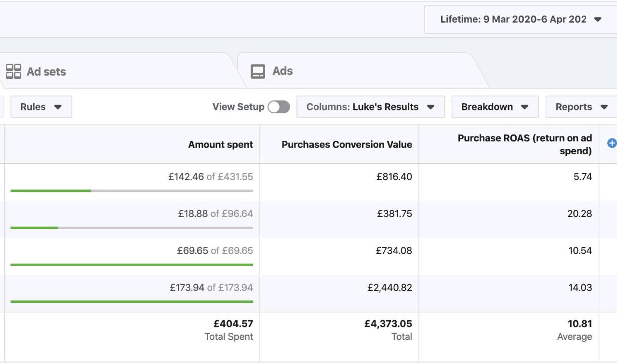Click the Ad sets grid icon
617x364 pixels.
(x=13, y=71)
